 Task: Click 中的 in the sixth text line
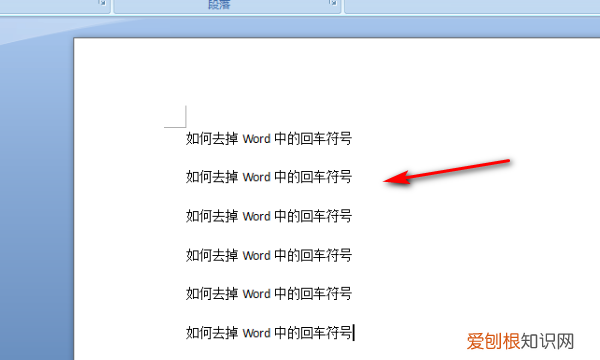[x=287, y=333]
